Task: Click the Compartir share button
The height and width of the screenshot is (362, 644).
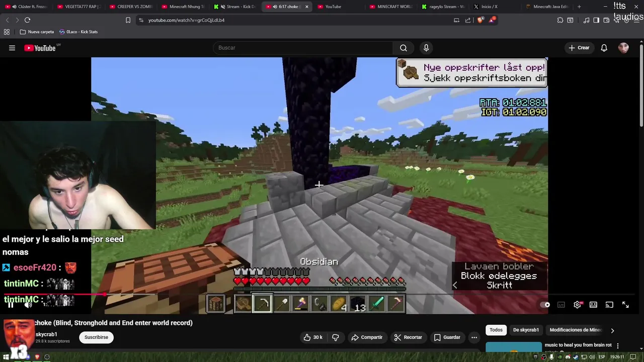Action: click(x=367, y=337)
